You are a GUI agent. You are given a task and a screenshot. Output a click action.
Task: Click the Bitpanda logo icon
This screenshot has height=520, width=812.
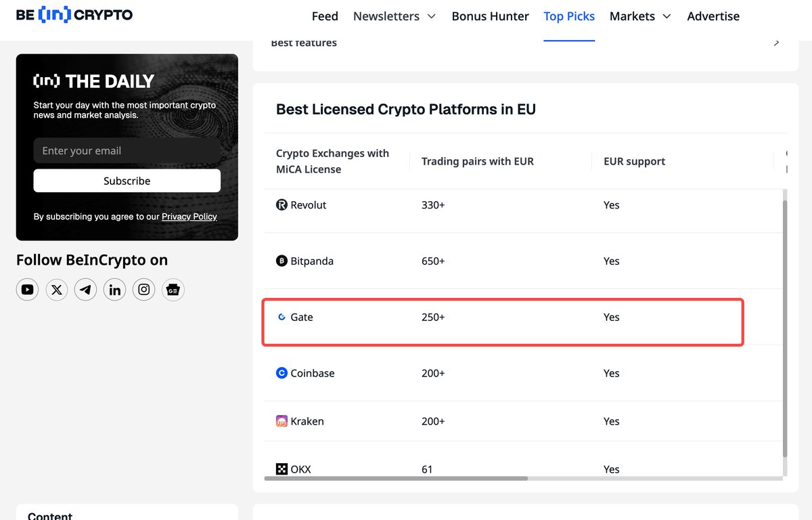[x=282, y=261]
